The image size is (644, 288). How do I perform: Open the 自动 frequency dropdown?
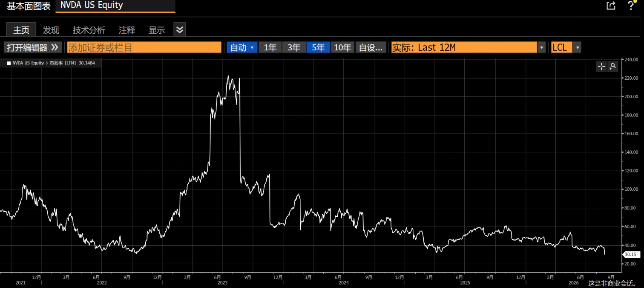[x=242, y=47]
